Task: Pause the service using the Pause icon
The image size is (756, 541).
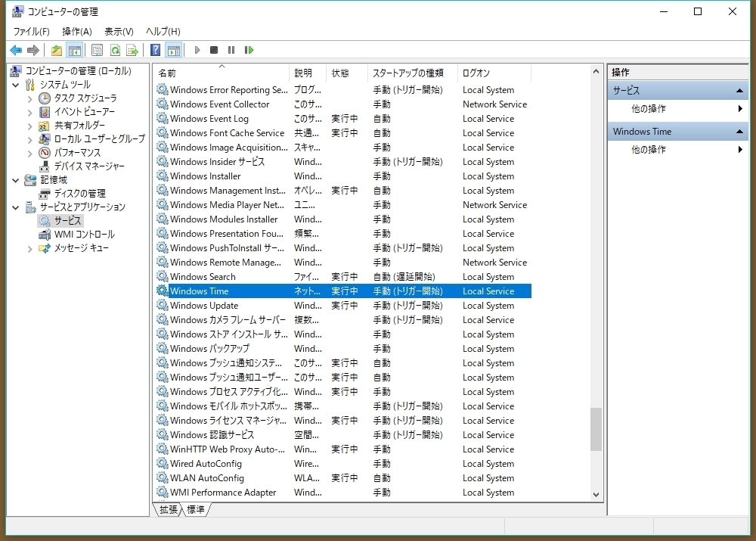Action: [x=231, y=51]
